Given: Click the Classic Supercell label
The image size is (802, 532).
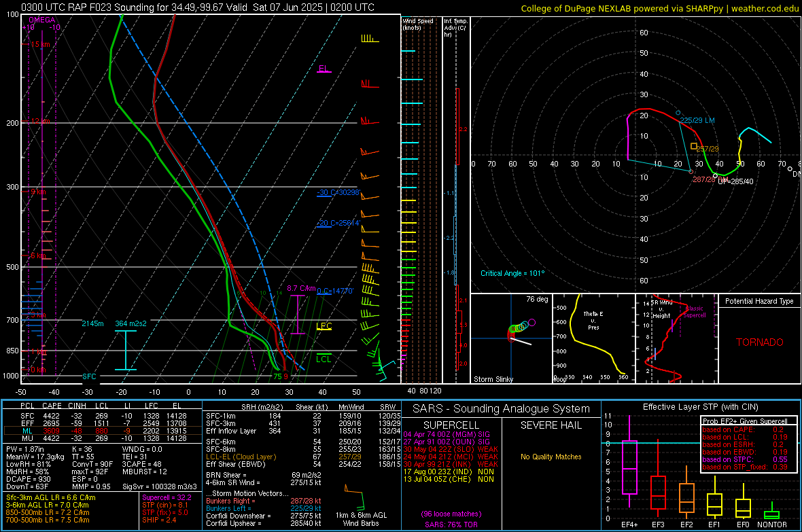Looking at the screenshot, I should point(695,312).
